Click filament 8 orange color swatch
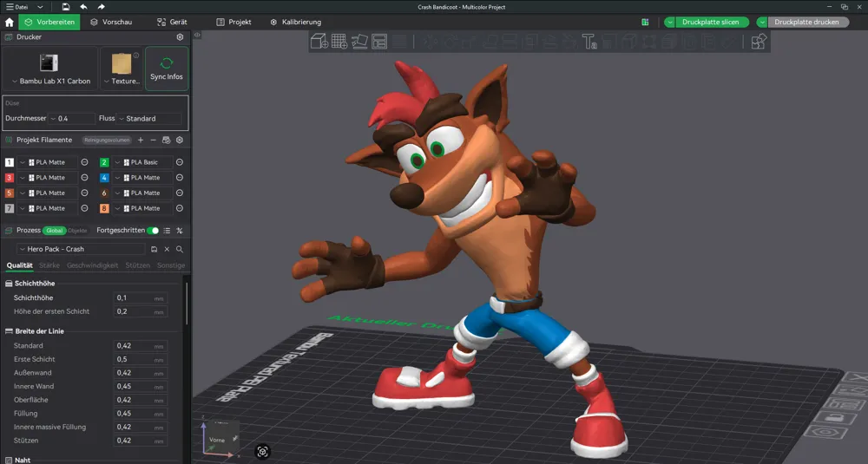 tap(104, 208)
